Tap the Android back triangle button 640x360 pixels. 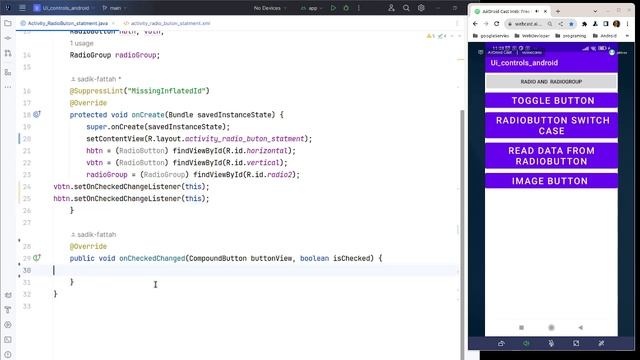click(580, 327)
